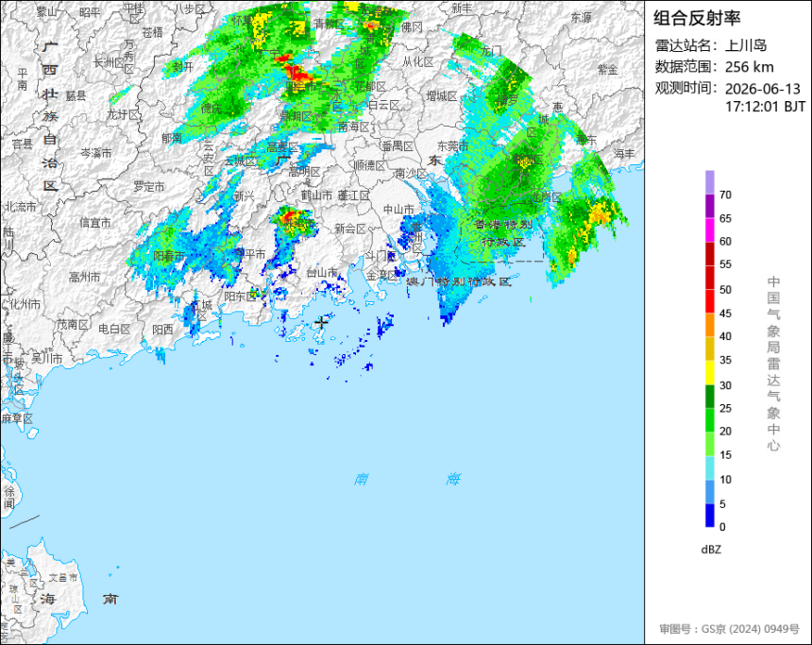Select the orange 40–45 dBZ legend swatch

click(x=709, y=325)
